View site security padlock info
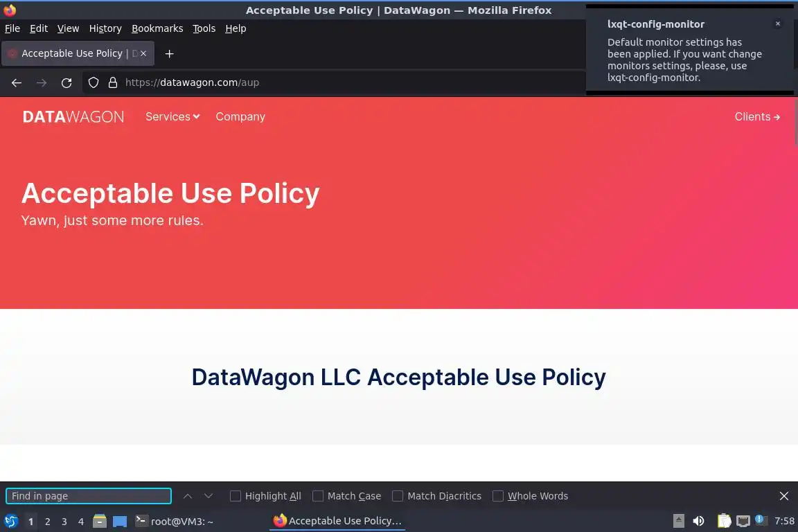Image resolution: width=798 pixels, height=532 pixels. (113, 82)
